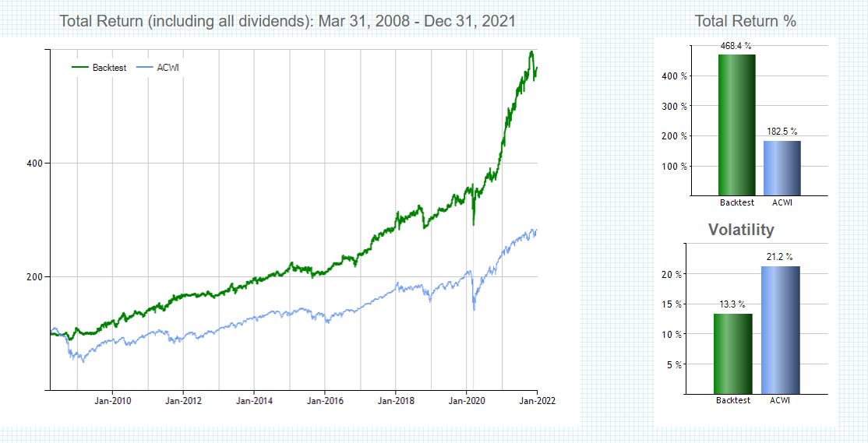Click the green Backtest legend line swatch
868x443 pixels.
coord(79,68)
